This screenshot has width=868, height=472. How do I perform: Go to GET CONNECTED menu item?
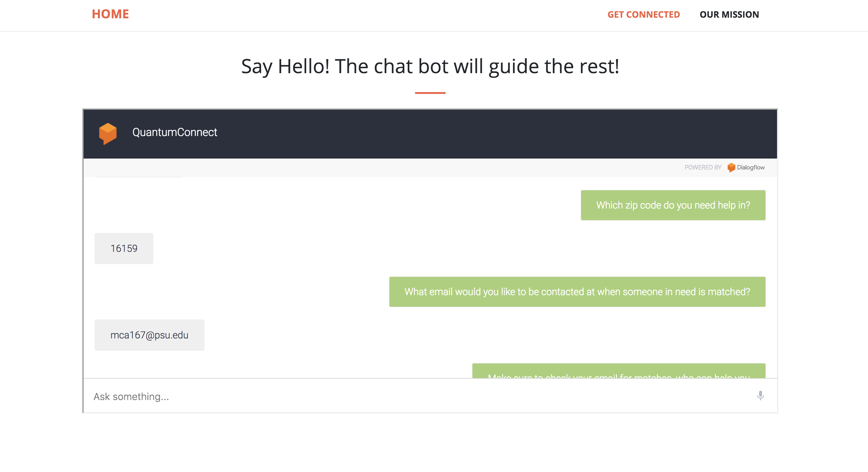point(643,14)
